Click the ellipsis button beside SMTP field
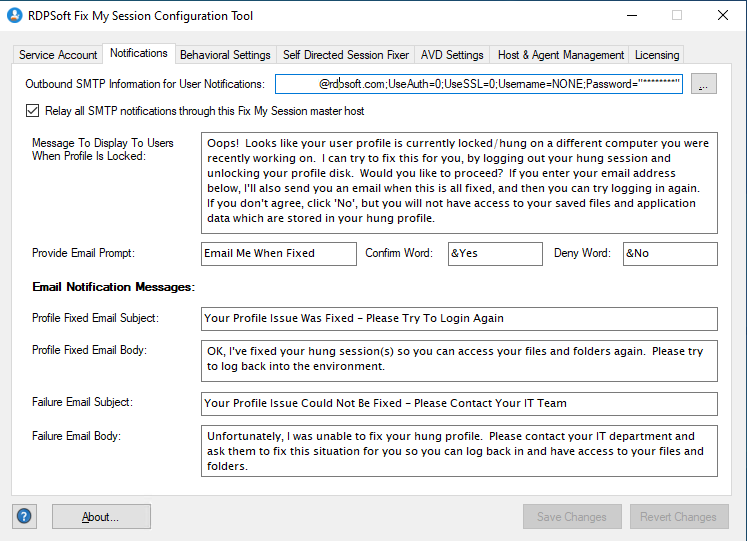The width and height of the screenshot is (747, 541). tap(704, 85)
